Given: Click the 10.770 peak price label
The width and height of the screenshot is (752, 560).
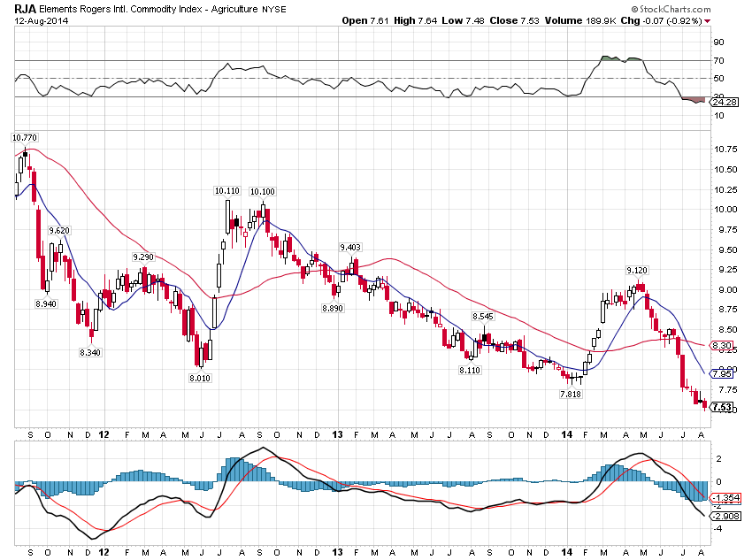Looking at the screenshot, I should pos(23,138).
